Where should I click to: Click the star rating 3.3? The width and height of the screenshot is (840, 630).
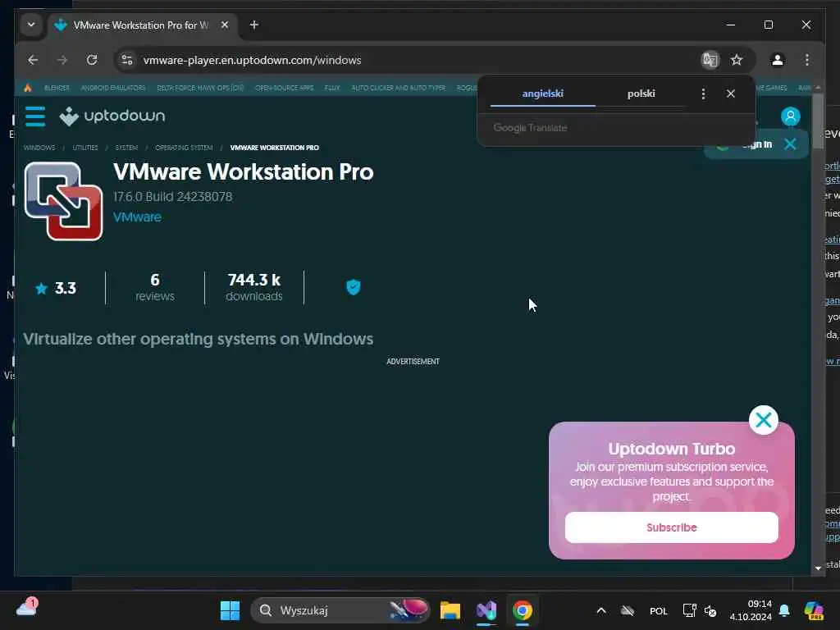tap(57, 288)
